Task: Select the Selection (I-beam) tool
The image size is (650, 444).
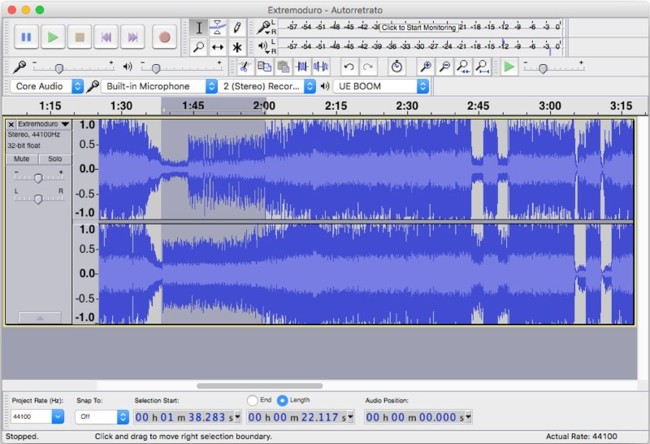Action: [199, 28]
